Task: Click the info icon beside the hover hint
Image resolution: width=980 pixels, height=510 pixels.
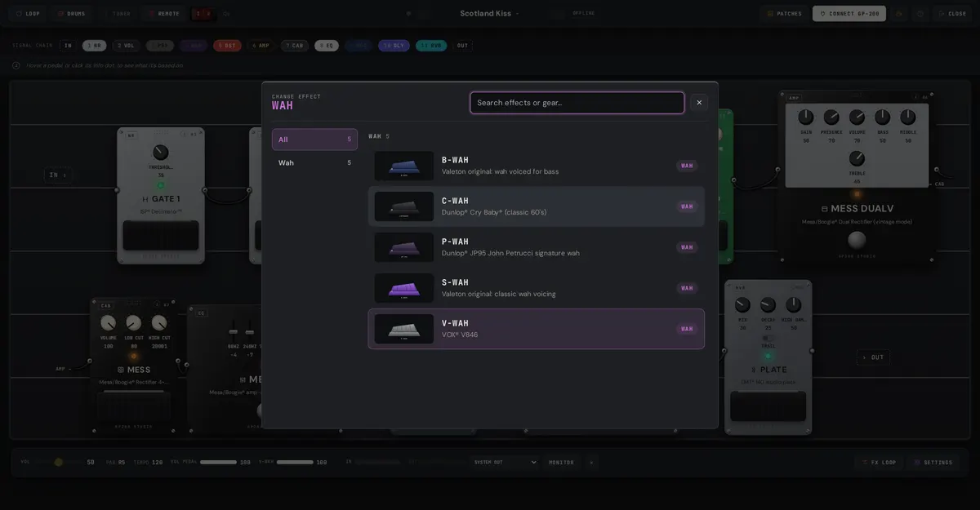Action: tap(16, 65)
